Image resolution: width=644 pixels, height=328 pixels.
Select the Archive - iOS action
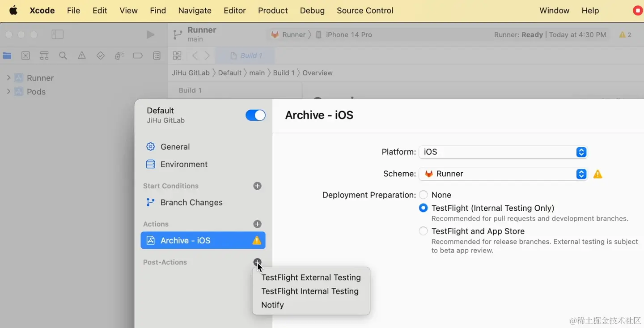pos(203,240)
